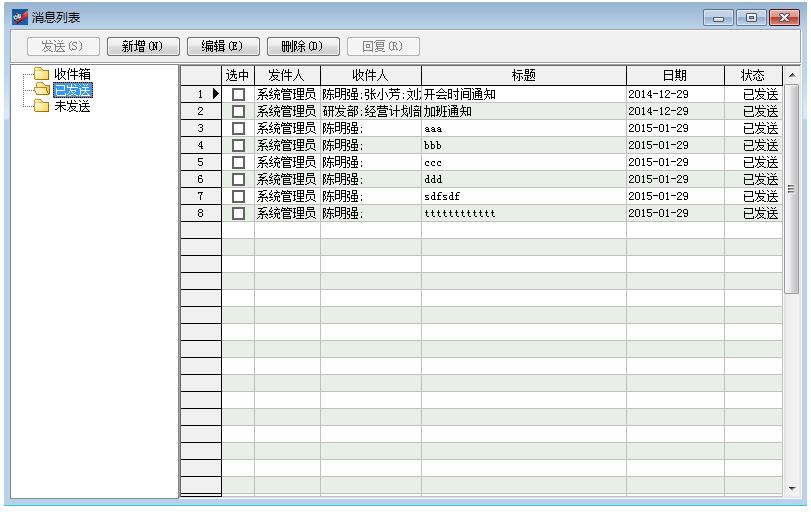Click the 消息列表 app icon in title bar
This screenshot has height=512, width=811.
pos(19,17)
